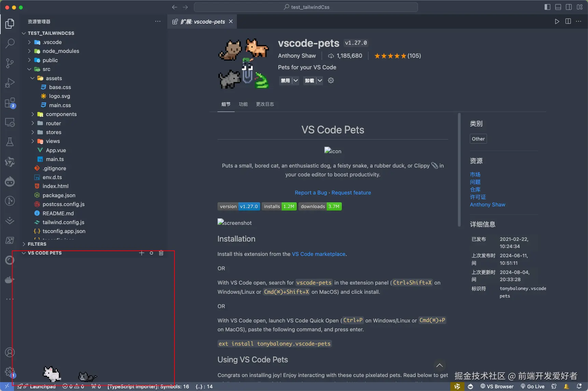588x391 pixels.
Task: Split the editor to the right
Action: [x=568, y=21]
